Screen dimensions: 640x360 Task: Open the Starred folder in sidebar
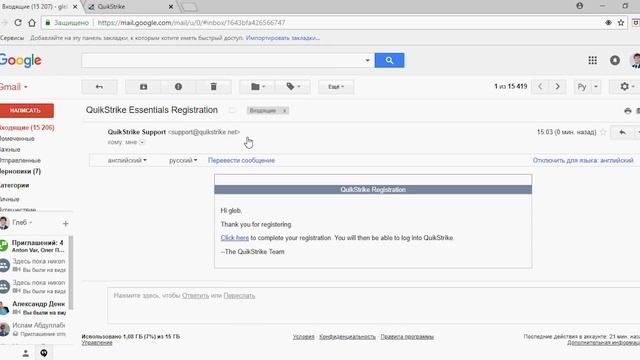click(x=17, y=139)
